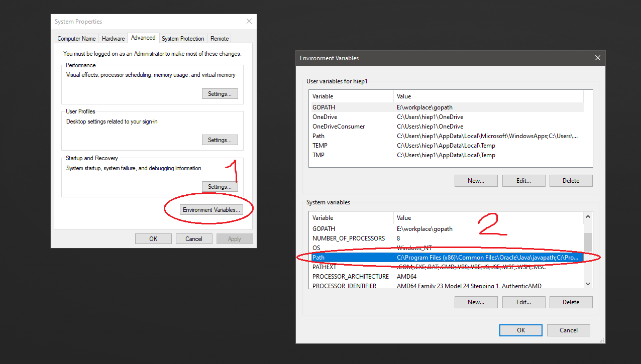
Task: Click the user variables Variable column header
Action: point(352,96)
